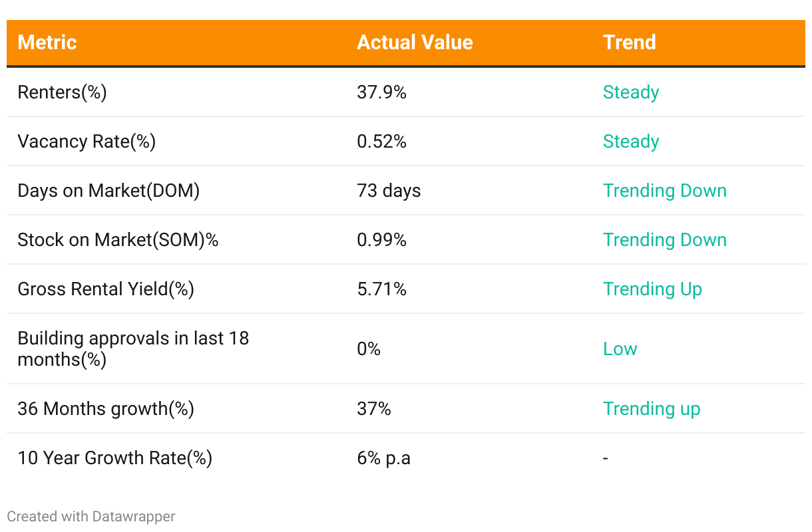Select the Stock on Market(SOM)% label
This screenshot has width=812, height=532.
tap(118, 240)
